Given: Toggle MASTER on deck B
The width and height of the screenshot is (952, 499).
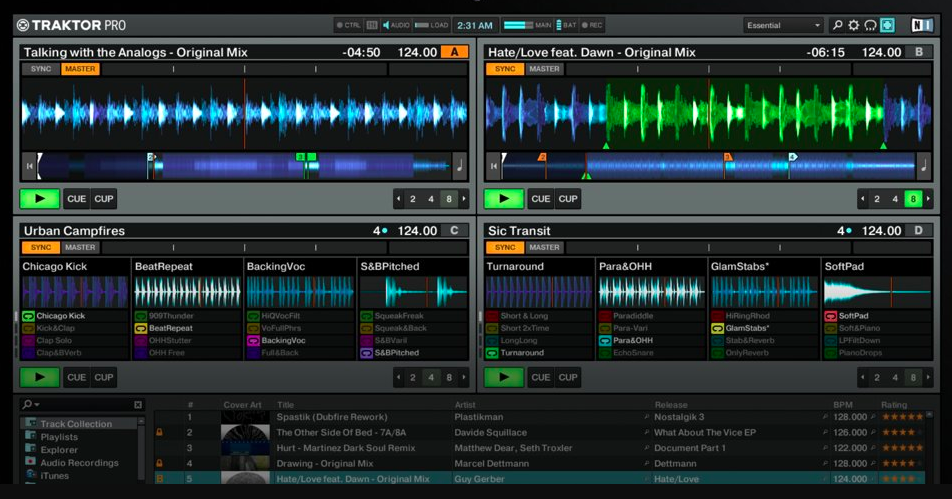Looking at the screenshot, I should click(544, 69).
